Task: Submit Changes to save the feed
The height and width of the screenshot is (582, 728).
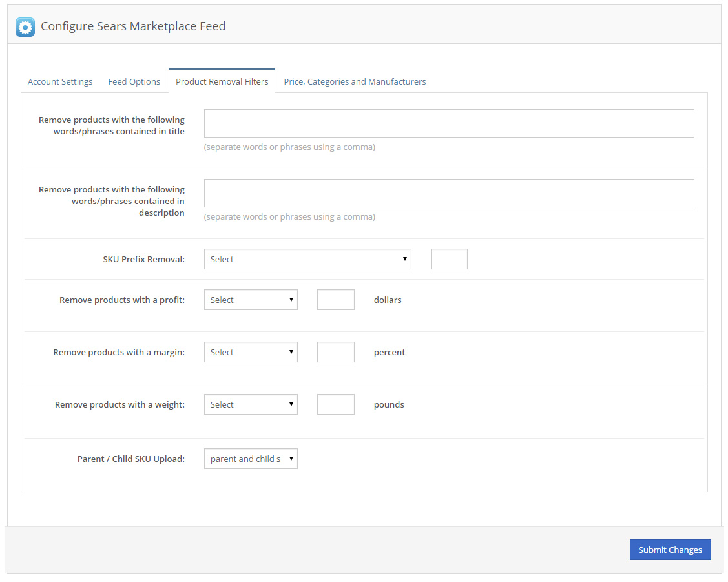Action: (670, 550)
